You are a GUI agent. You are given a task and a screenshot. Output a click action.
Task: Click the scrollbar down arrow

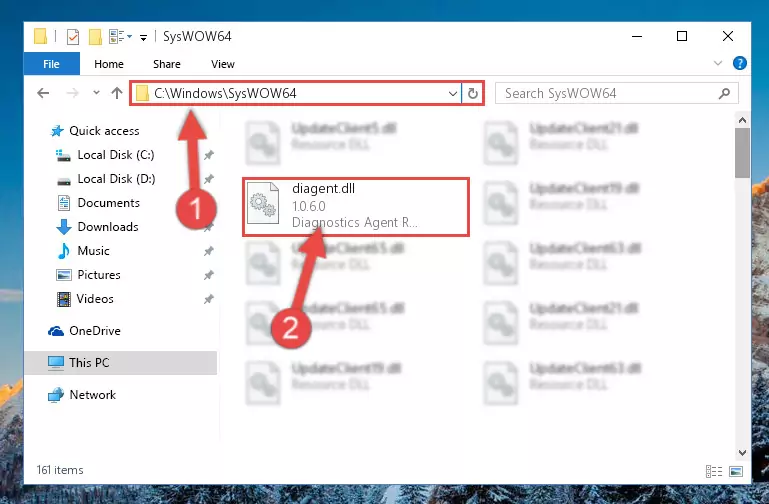coord(742,453)
